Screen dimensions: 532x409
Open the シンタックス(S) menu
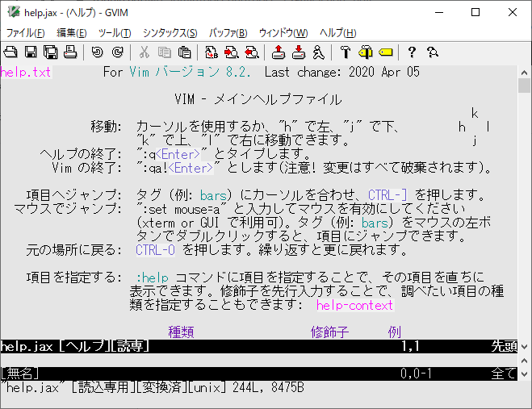click(x=170, y=33)
